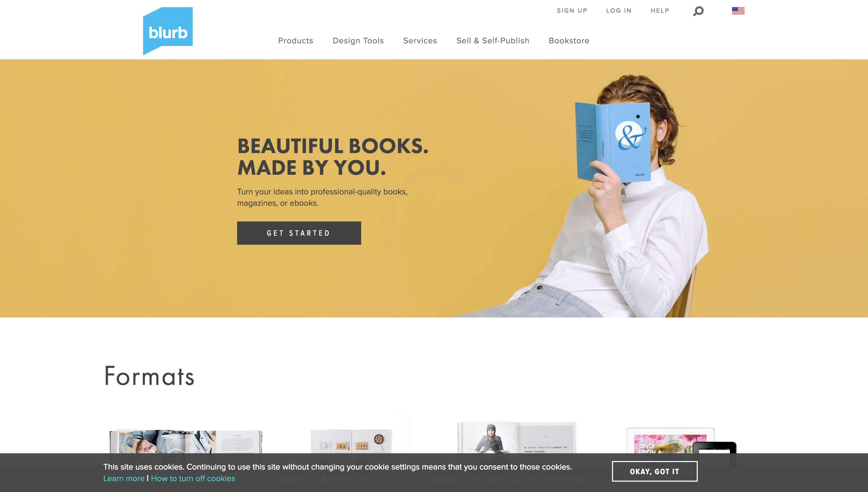Click the Blurb logo
The height and width of the screenshot is (492, 868).
168,31
